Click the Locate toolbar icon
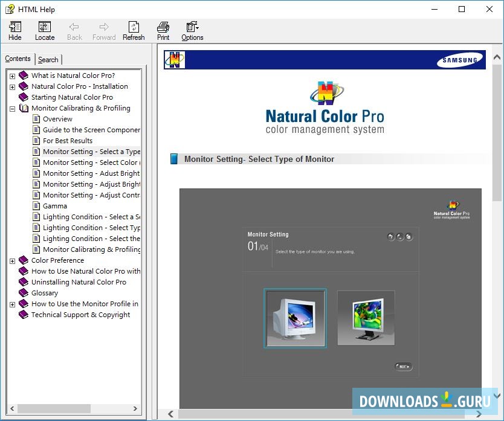The image size is (504, 421). point(45,27)
